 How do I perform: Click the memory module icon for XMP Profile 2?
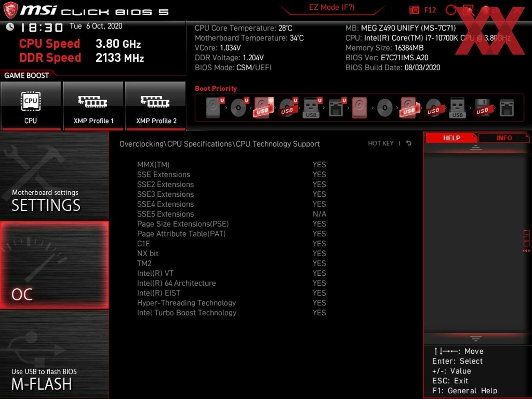[155, 102]
